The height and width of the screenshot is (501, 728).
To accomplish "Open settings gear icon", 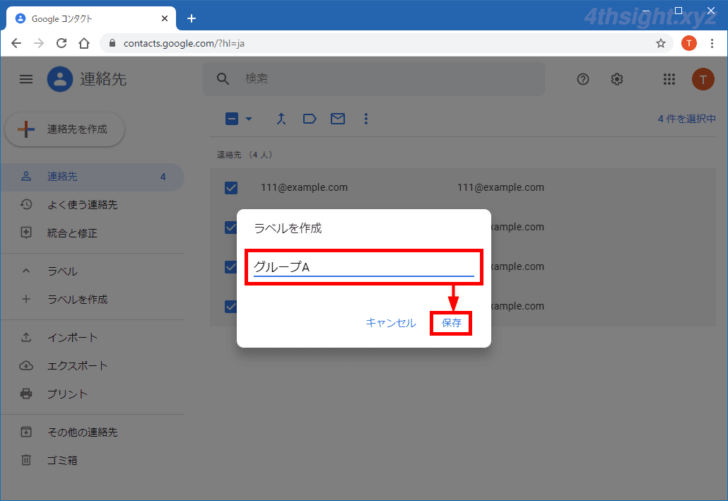I will tap(617, 79).
